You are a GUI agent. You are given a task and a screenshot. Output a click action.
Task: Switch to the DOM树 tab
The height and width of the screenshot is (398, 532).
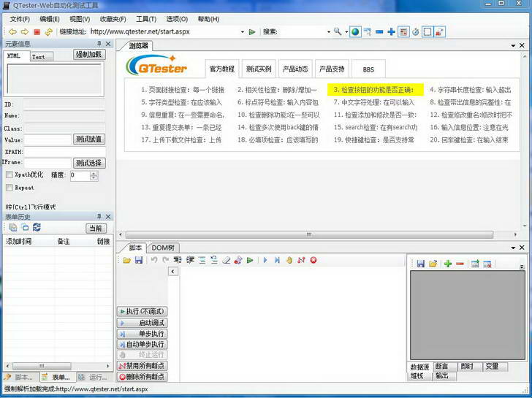point(163,248)
